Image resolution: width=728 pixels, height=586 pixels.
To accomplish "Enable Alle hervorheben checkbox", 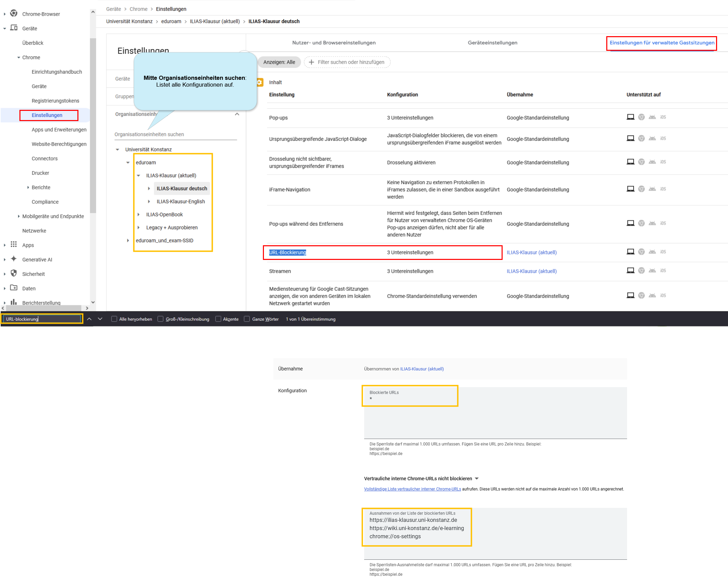I will tap(114, 319).
